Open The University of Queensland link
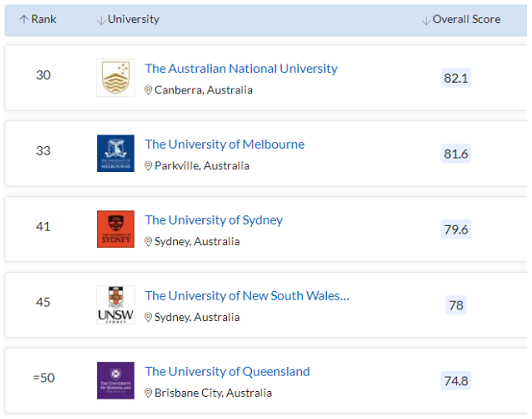Viewport: 532px width, 419px height. (x=227, y=372)
